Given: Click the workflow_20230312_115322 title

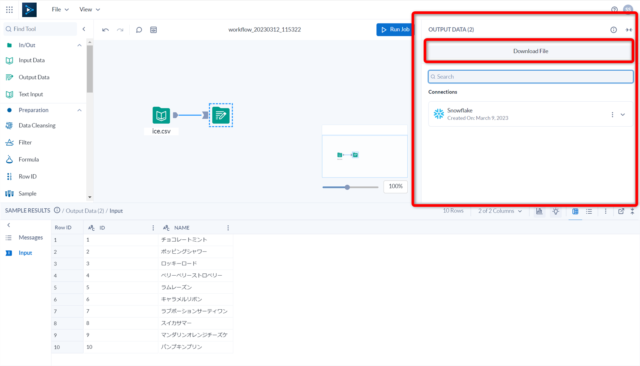Looking at the screenshot, I should click(x=264, y=29).
